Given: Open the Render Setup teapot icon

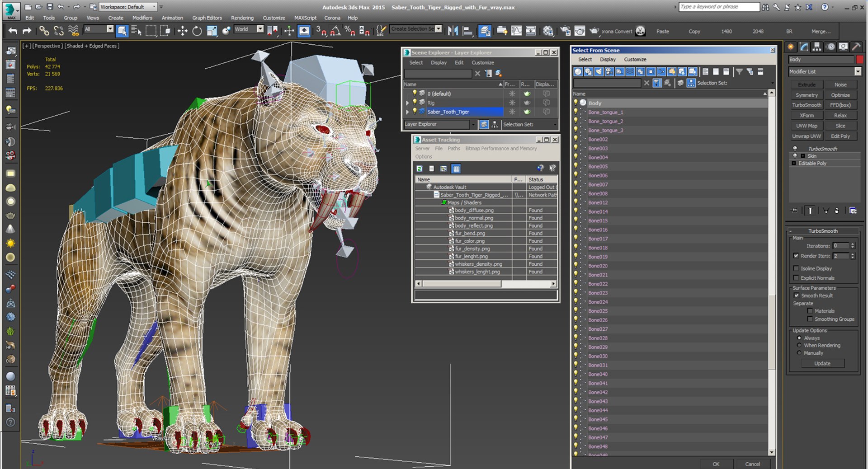Looking at the screenshot, I should coord(565,31).
